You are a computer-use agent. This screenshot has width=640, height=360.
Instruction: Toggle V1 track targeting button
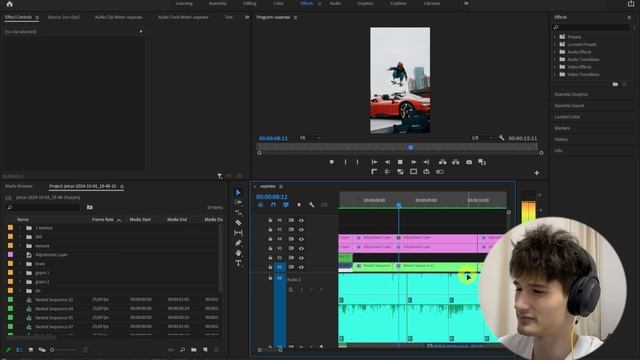tap(280, 267)
